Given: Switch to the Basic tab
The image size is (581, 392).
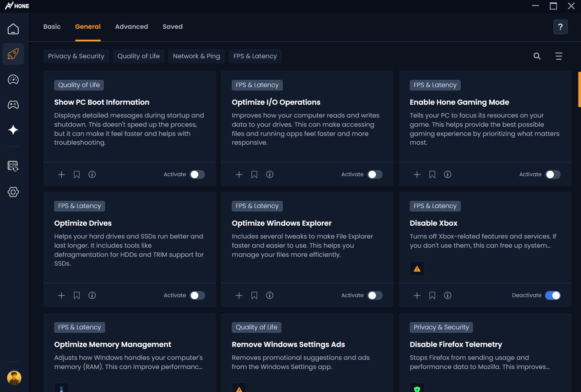Looking at the screenshot, I should (52, 27).
